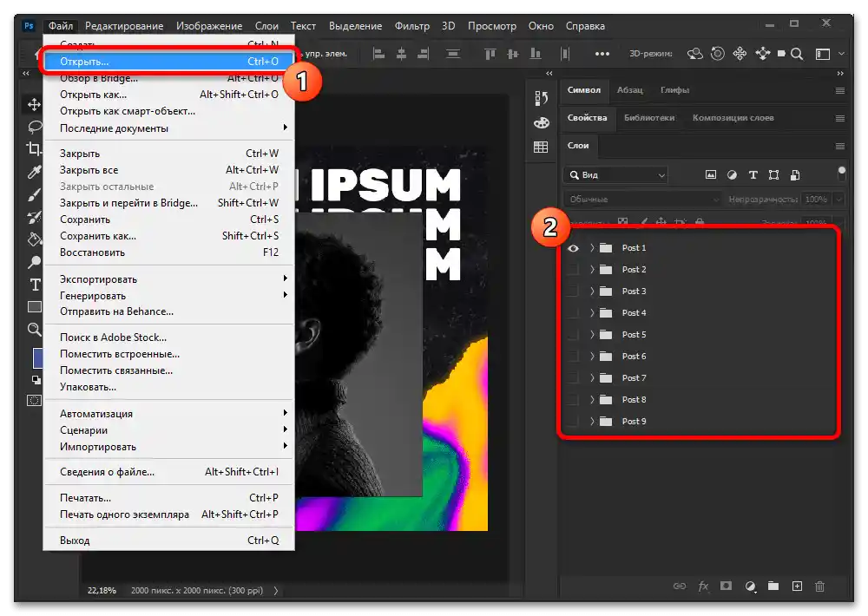Switch to the Библиотеки tab
Screen dimensions: 868x616
[x=649, y=118]
